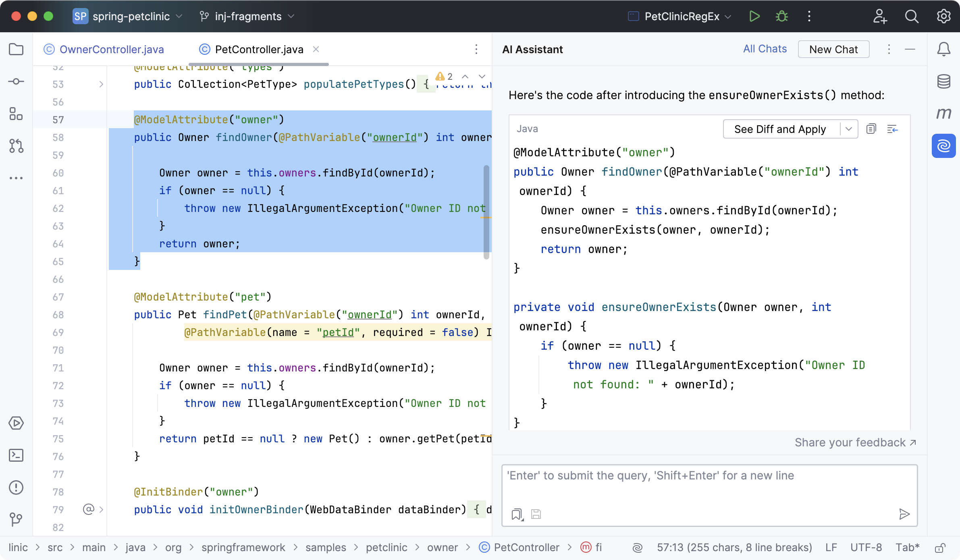960x560 pixels.
Task: Insert snippet at caret icon
Action: point(892,129)
